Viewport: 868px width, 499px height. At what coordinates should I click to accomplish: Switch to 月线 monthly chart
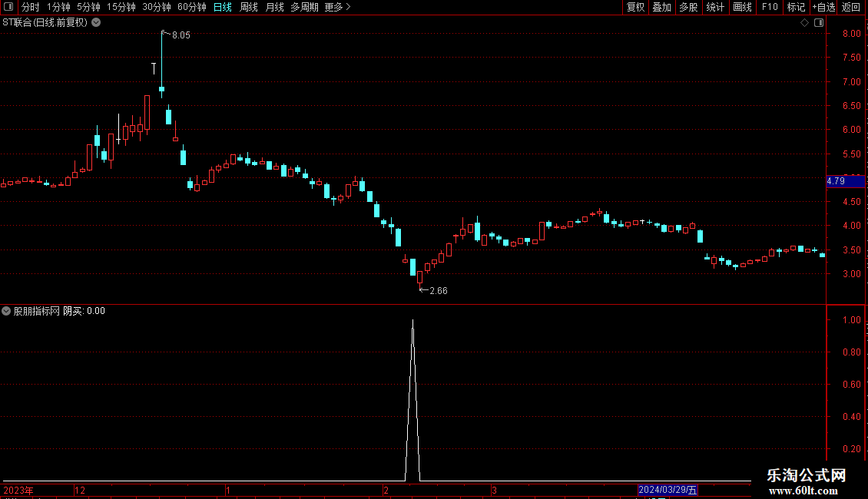(x=274, y=7)
